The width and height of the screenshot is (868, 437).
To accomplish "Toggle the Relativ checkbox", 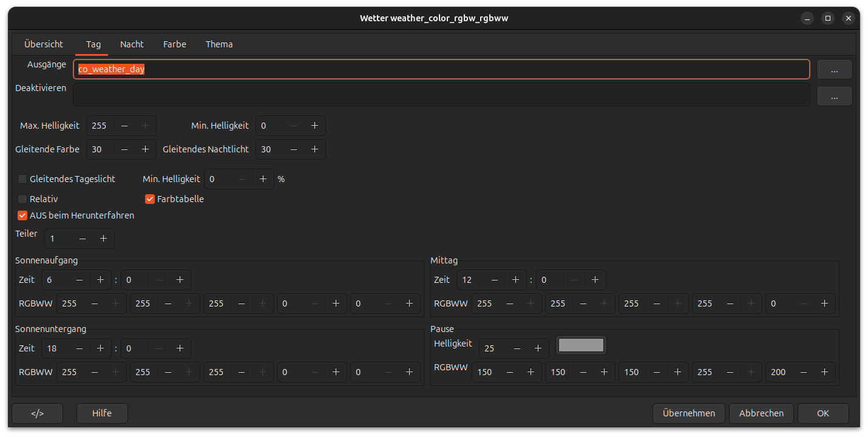I will click(22, 199).
